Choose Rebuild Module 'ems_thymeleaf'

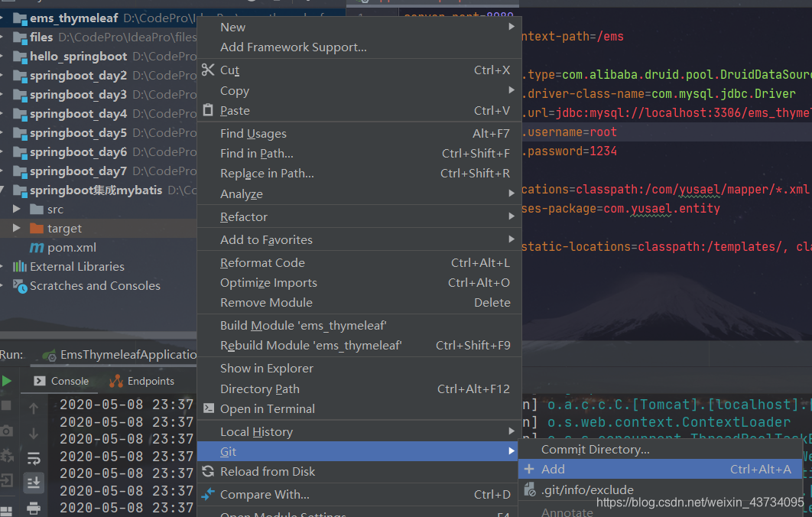tap(359, 345)
